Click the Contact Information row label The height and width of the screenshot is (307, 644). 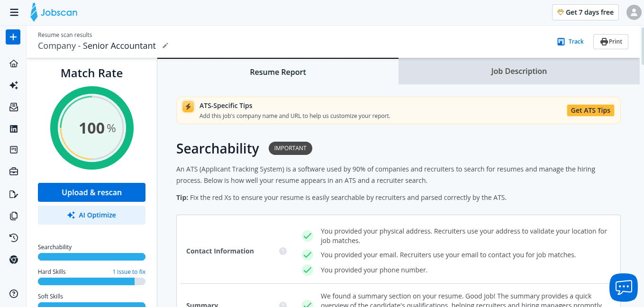[x=220, y=251]
